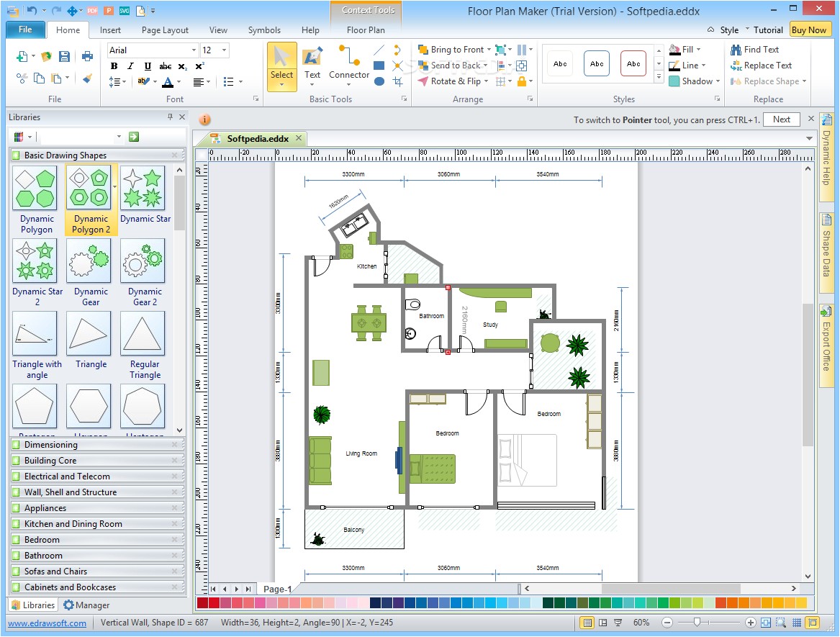
Task: Visit the edrawsoft.com link
Action: click(x=46, y=623)
